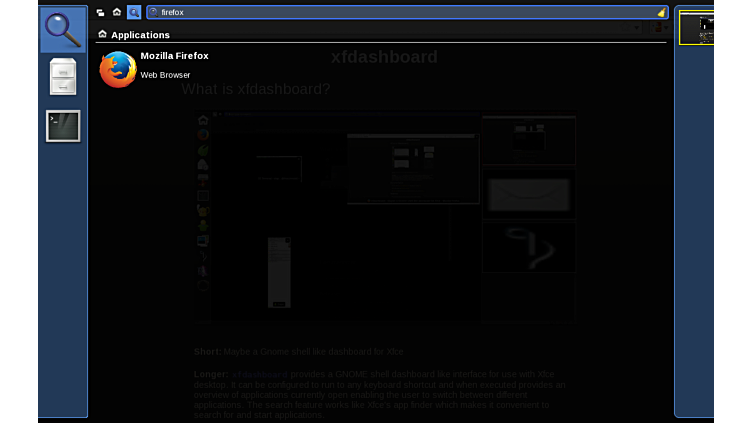
Task: Click the large magnifier favorite in the sidebar
Action: [x=63, y=30]
